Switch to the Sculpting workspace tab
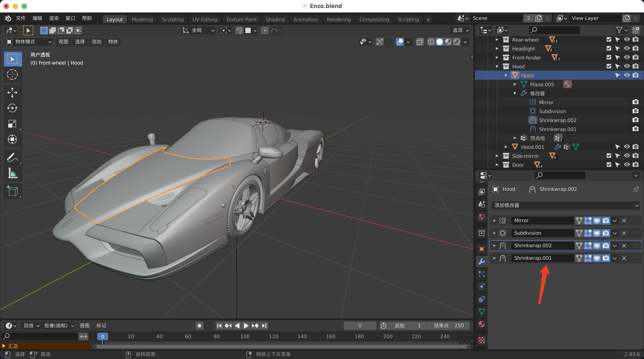This screenshot has height=359, width=644. (172, 19)
